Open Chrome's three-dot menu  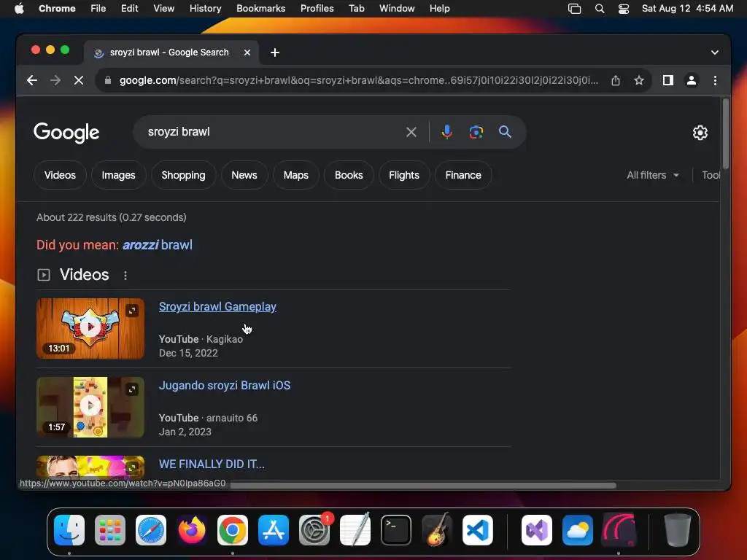coord(715,80)
